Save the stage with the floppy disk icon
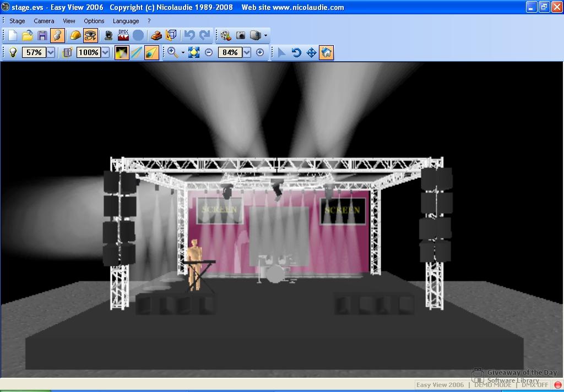Image resolution: width=564 pixels, height=392 pixels. click(42, 35)
